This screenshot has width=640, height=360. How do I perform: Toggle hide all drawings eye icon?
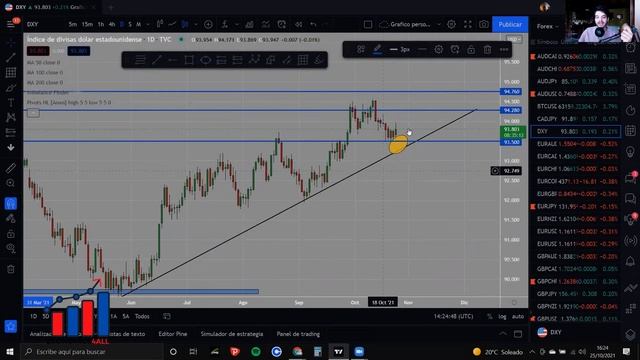point(11,248)
